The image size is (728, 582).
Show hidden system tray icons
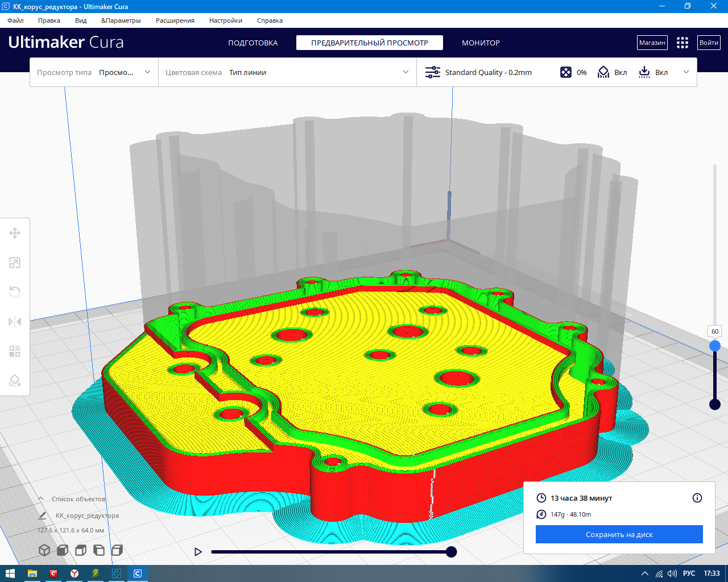644,573
